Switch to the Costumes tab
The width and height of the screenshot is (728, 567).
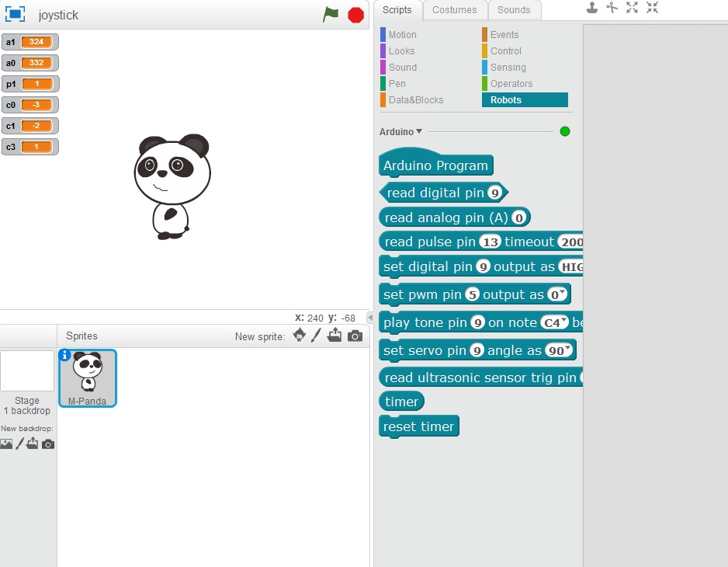[454, 10]
